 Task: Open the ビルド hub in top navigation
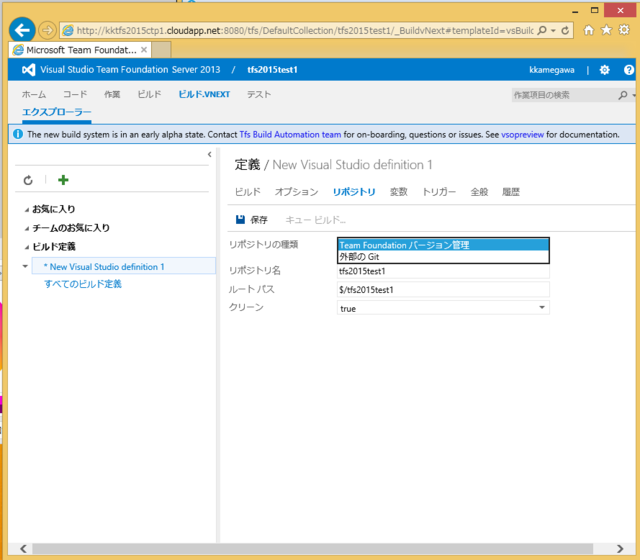coord(149,95)
